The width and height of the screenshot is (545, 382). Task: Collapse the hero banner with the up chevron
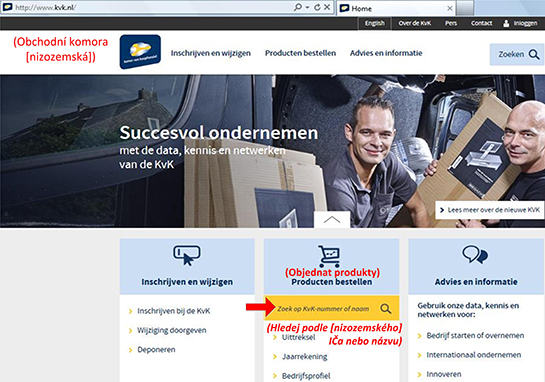pyautogui.click(x=332, y=219)
